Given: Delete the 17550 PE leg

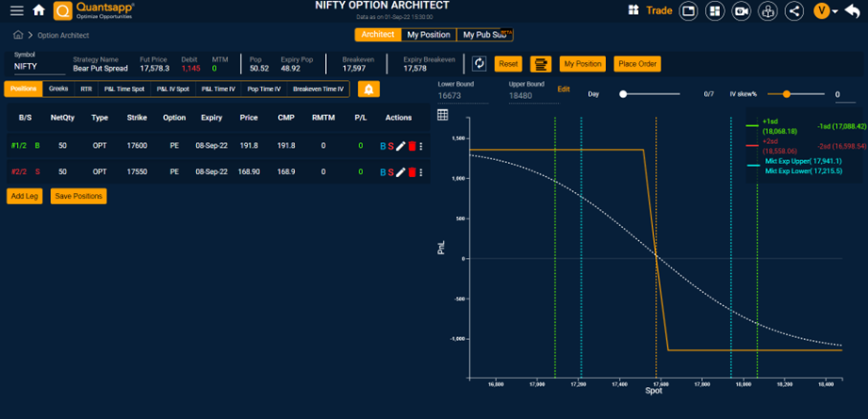Looking at the screenshot, I should pyautogui.click(x=412, y=172).
